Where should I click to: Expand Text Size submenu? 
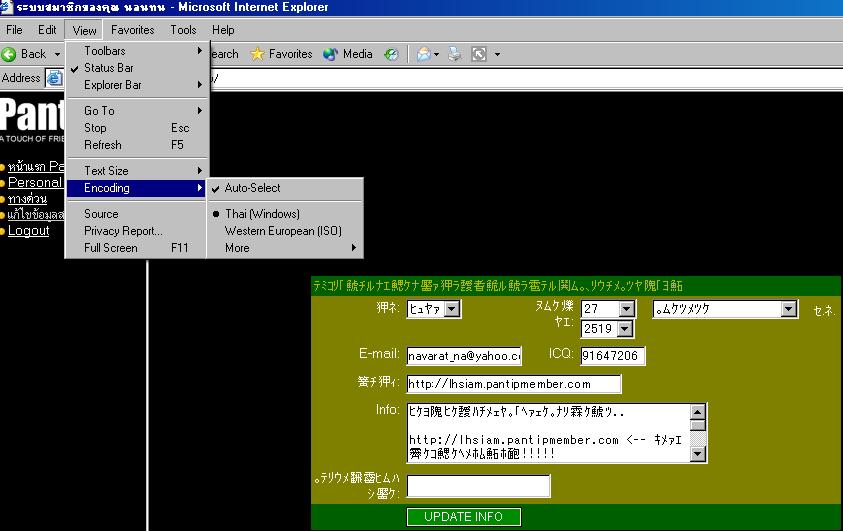click(x=136, y=171)
